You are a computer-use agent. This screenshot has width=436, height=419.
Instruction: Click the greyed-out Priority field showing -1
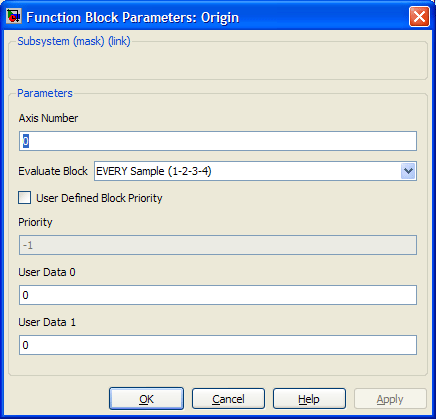pyautogui.click(x=218, y=245)
